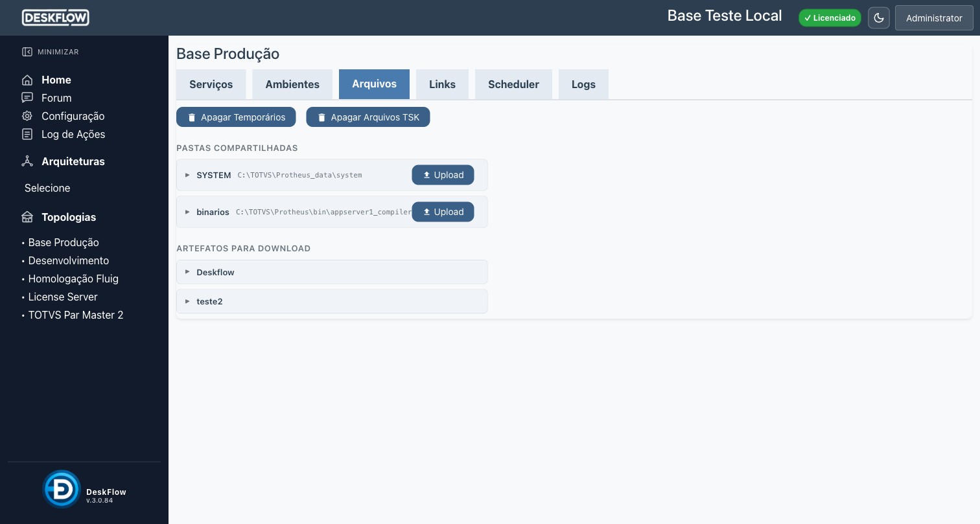Screen dimensions: 980x524
Task: Switch to the Serviços tab
Action: (x=211, y=84)
